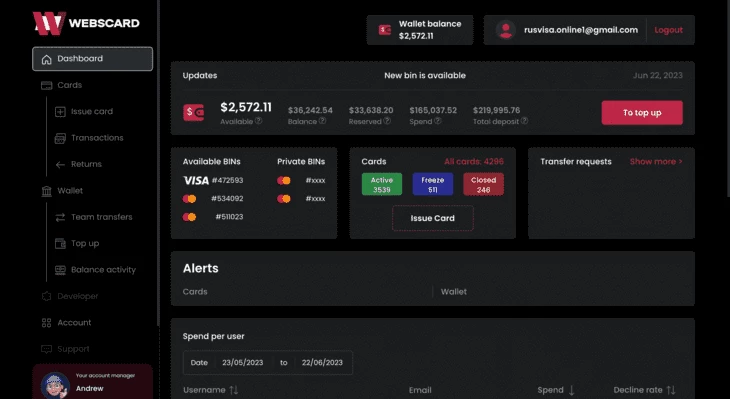Open Show more for Transfer requests
Screen dimensions: 730x399
tap(656, 162)
